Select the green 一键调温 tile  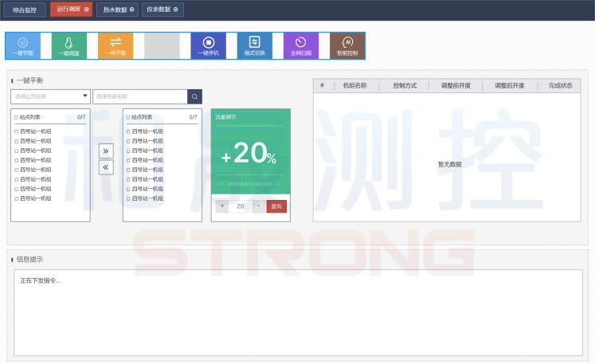(x=69, y=46)
